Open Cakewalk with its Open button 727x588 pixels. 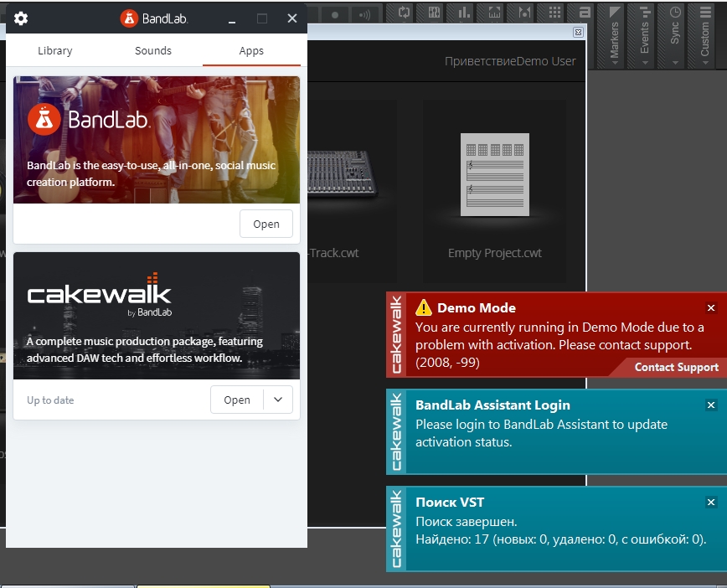click(237, 400)
